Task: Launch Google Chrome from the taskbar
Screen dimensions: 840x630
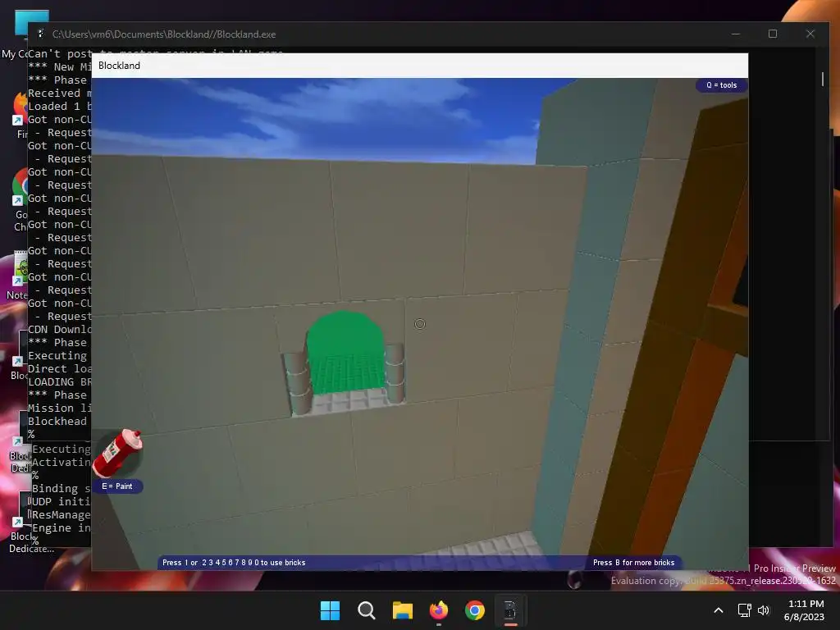Action: tap(475, 610)
